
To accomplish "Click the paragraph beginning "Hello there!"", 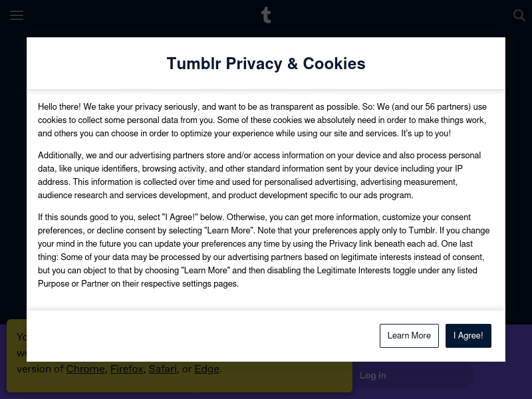I will coord(262,120).
